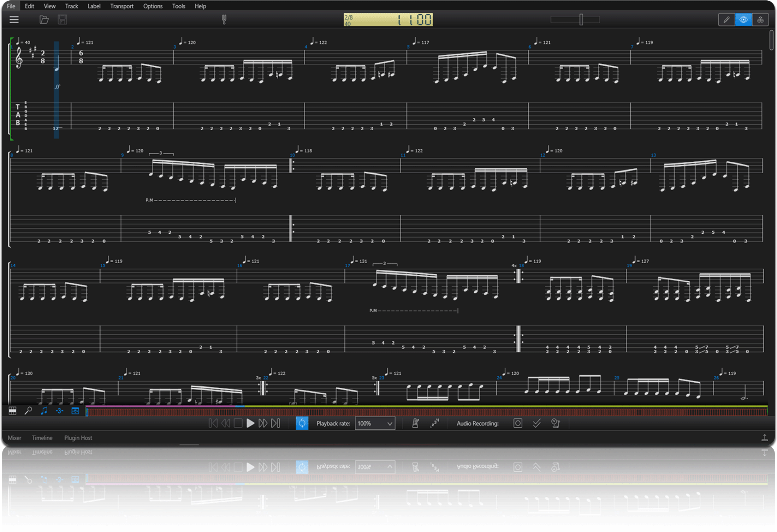Click the triplet -3- icon

coord(59,411)
